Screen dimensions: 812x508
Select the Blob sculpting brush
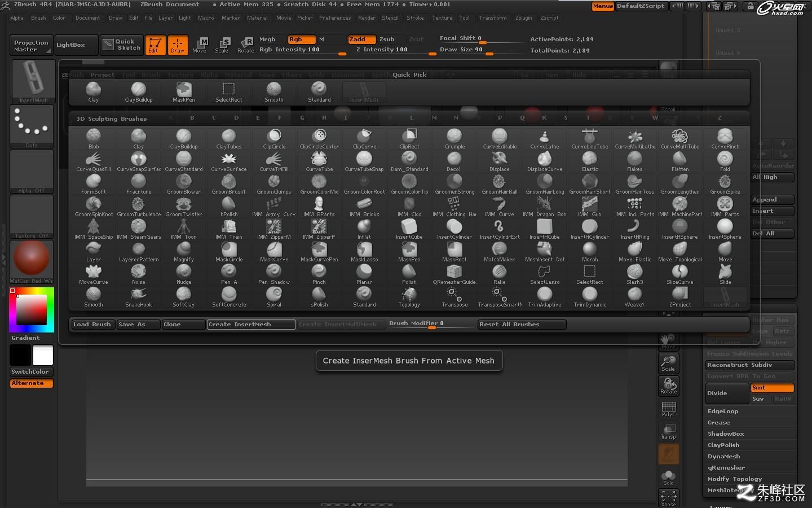click(x=94, y=139)
